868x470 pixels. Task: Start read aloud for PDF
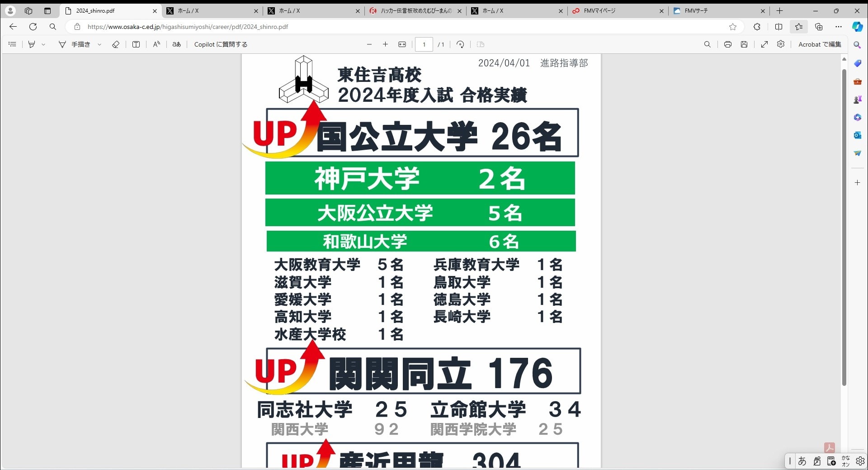(156, 44)
